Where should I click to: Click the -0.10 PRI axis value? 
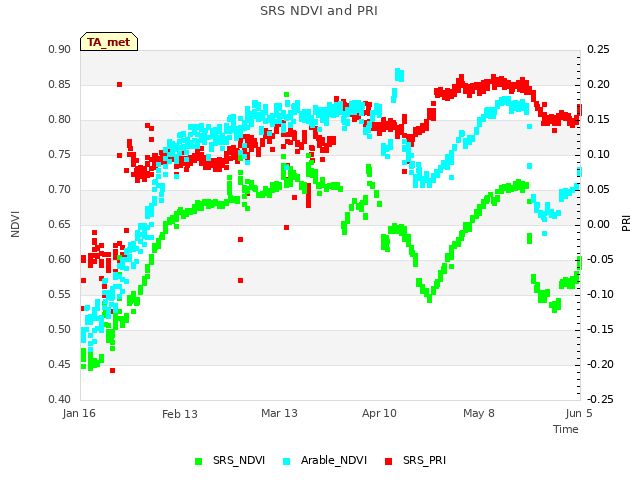[x=600, y=295]
